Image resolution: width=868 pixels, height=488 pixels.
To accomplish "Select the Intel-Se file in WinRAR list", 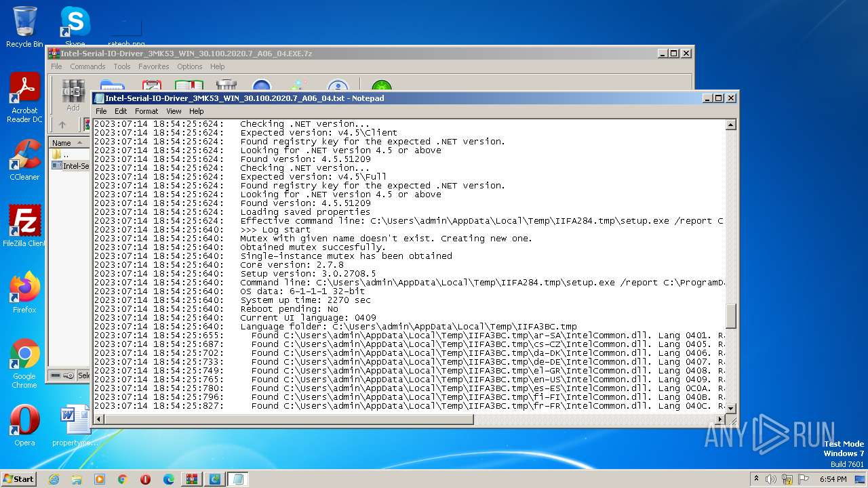I will [71, 166].
